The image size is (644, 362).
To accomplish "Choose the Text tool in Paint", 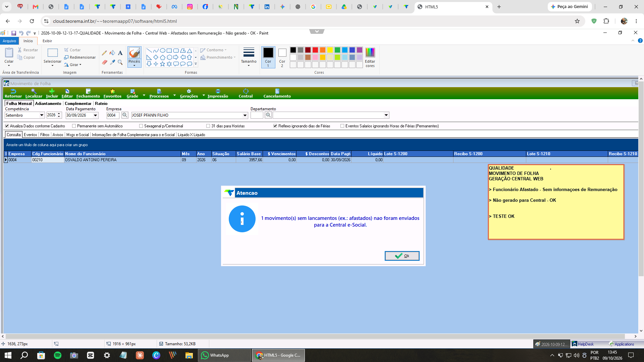I will [x=120, y=53].
